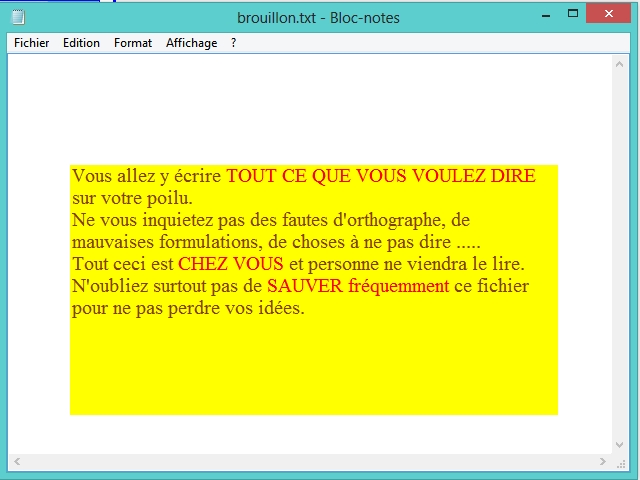The height and width of the screenshot is (480, 640).
Task: Click the words "N'oubliez surtout pas de"
Action: coord(167,286)
